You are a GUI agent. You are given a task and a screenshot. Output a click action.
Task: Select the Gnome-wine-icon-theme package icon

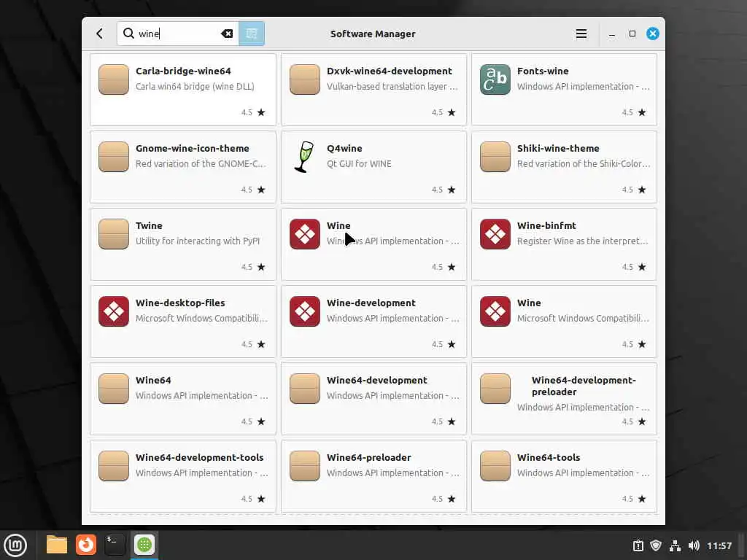click(114, 157)
